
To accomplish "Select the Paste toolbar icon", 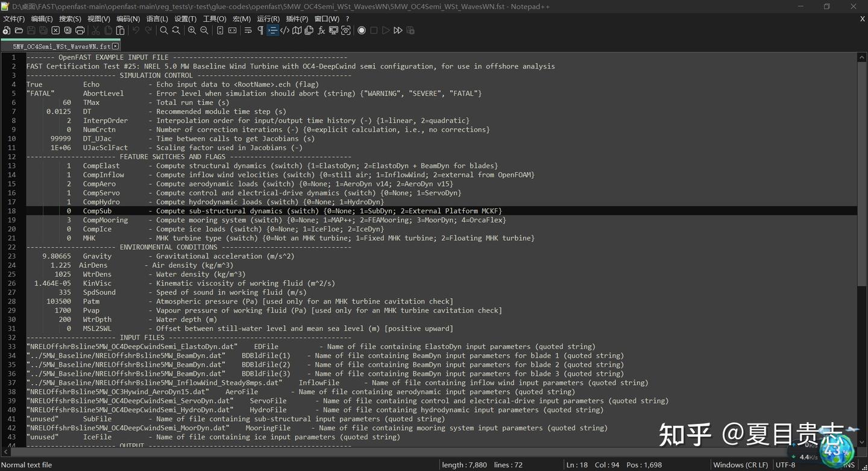I will click(119, 30).
